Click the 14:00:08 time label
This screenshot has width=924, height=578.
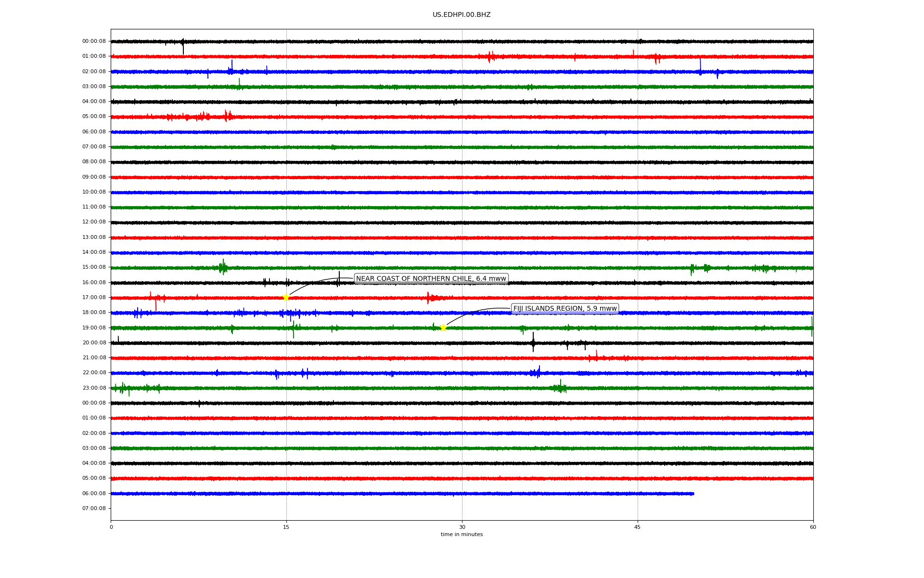tap(94, 252)
